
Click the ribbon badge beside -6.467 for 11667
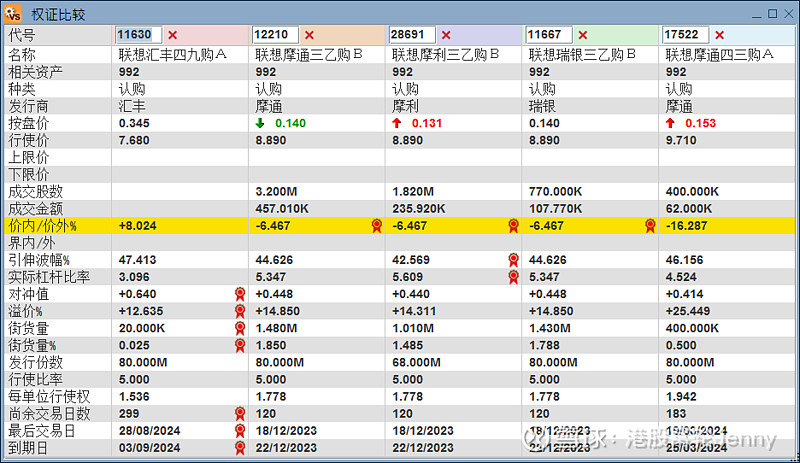coord(650,226)
